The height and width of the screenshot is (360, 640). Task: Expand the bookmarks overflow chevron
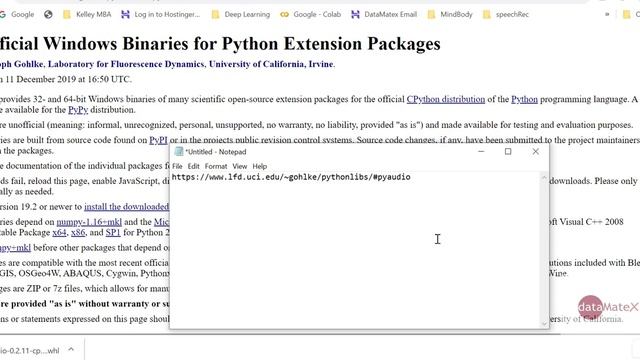pyautogui.click(x=607, y=14)
